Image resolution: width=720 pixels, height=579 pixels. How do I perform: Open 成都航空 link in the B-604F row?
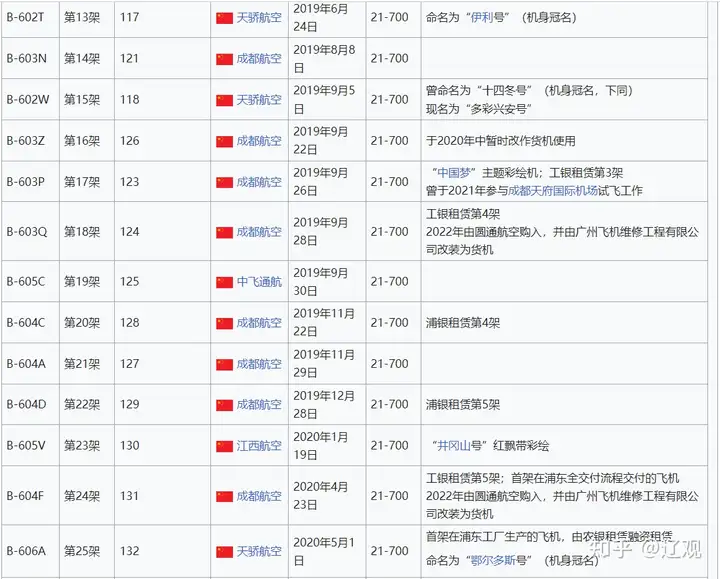click(x=259, y=496)
